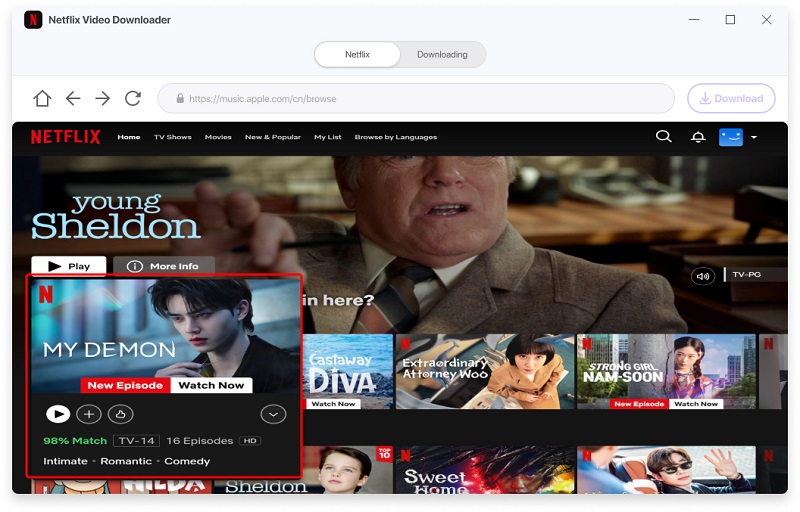This screenshot has height=512, width=800.
Task: Open New & Popular section
Action: tap(272, 137)
